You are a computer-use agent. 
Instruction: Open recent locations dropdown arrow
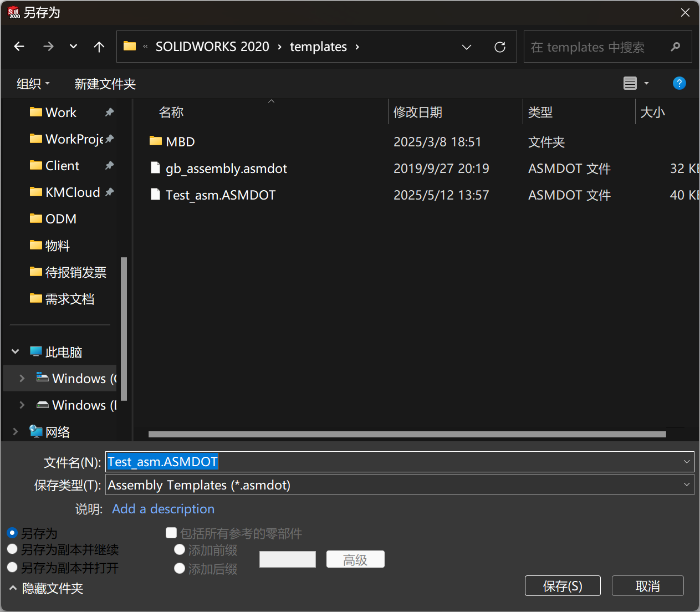coord(73,47)
